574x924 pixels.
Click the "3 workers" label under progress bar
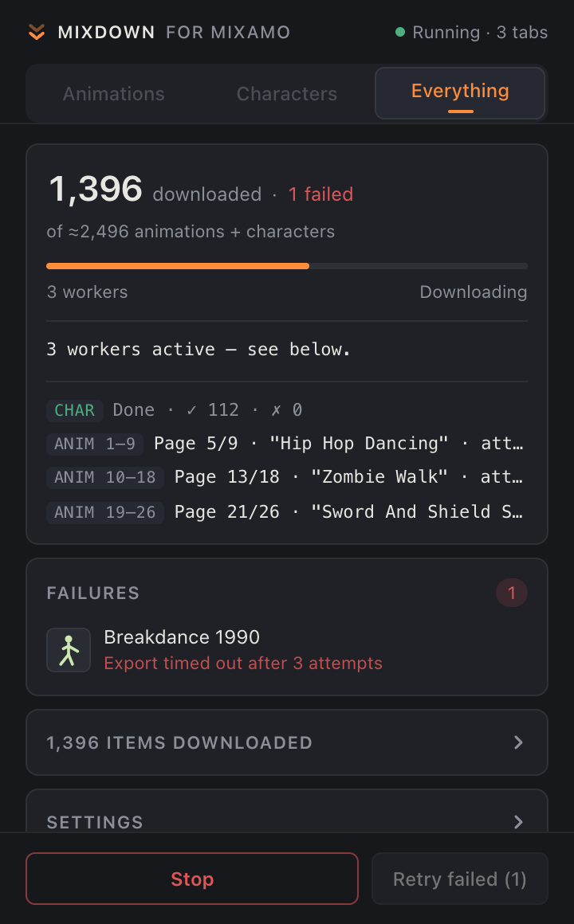88,292
